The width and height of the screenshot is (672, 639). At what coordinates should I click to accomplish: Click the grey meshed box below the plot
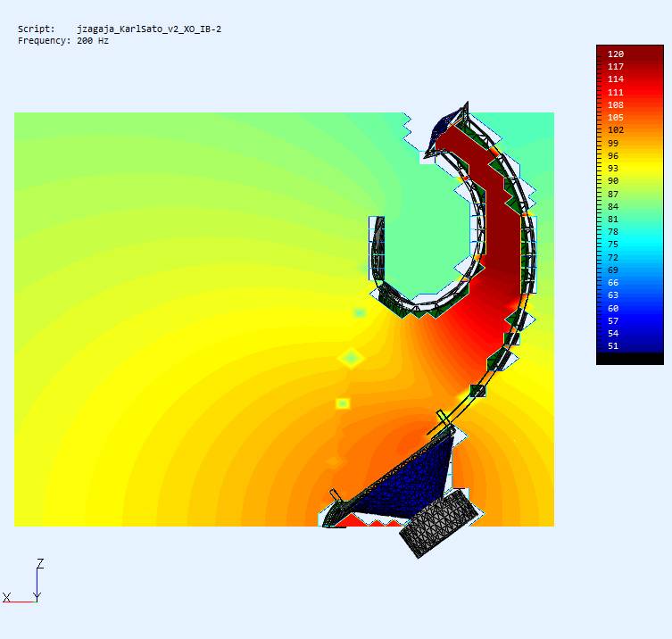(x=439, y=523)
